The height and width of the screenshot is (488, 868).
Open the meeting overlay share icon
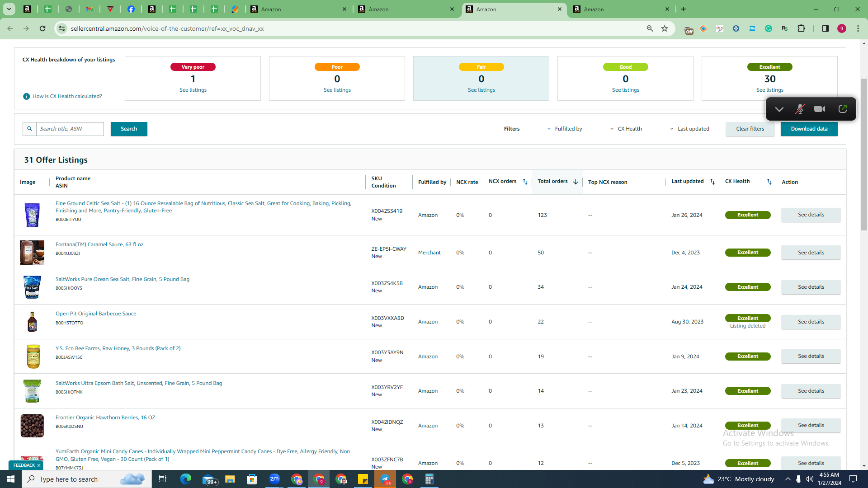pyautogui.click(x=843, y=109)
